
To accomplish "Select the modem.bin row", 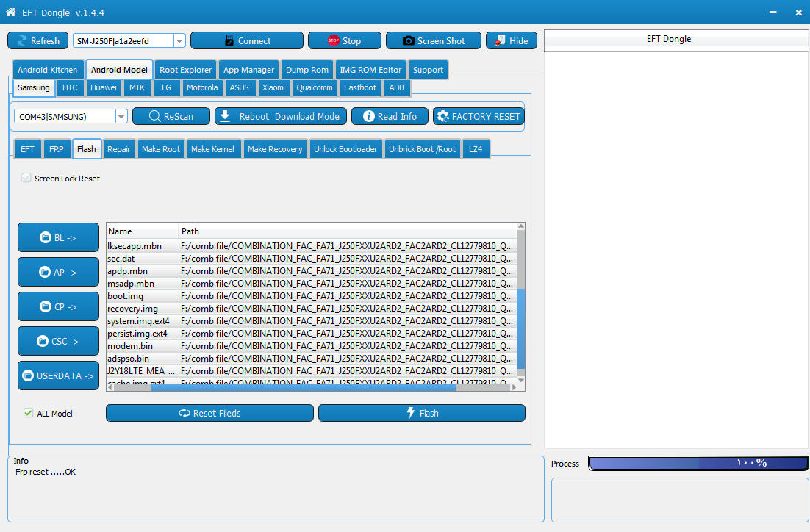I will pyautogui.click(x=312, y=346).
